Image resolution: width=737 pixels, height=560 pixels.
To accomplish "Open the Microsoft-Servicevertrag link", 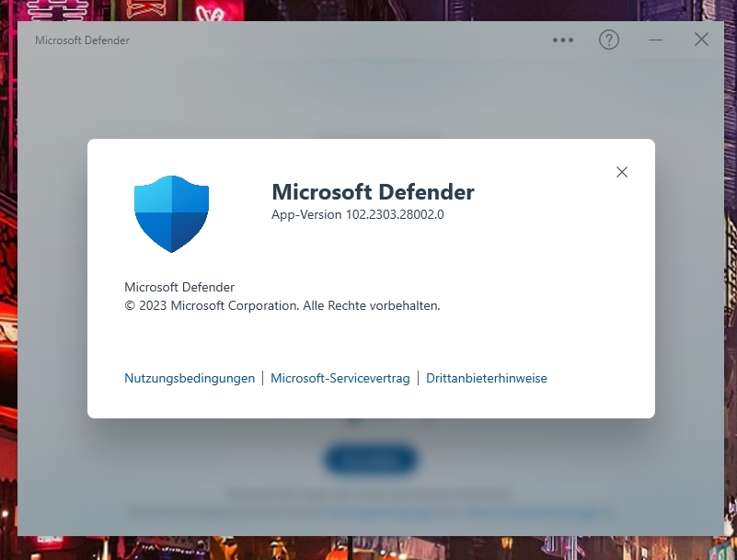I will click(x=340, y=378).
